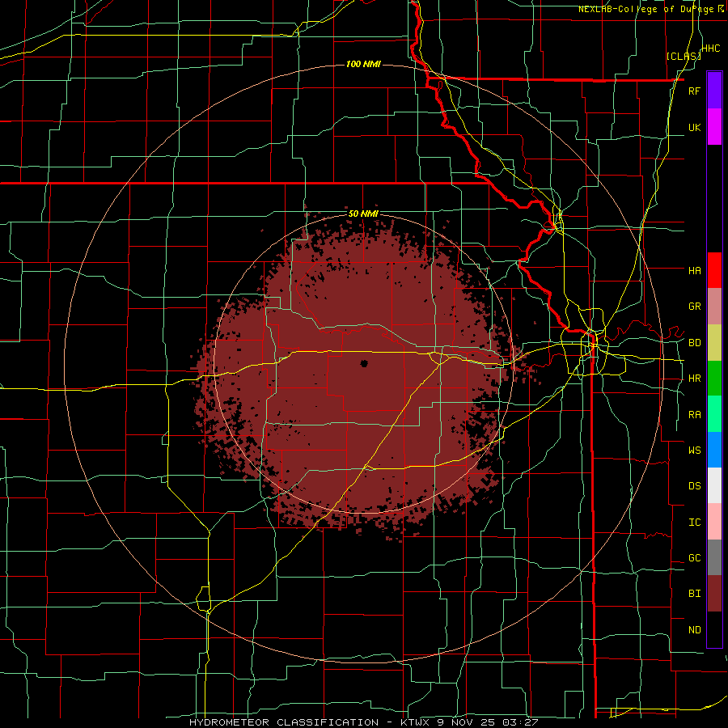This screenshot has height=728, width=728.
Task: Click the GC legend label
Action: tap(695, 558)
